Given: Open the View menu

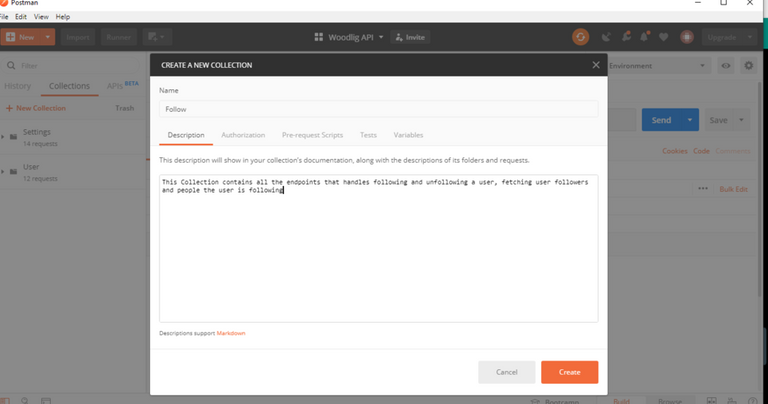Looking at the screenshot, I should click(x=41, y=17).
